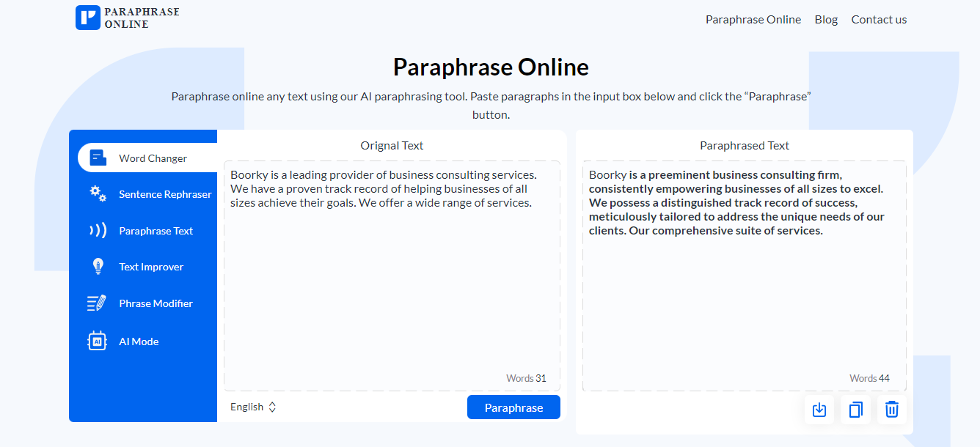The height and width of the screenshot is (447, 980).
Task: Click the blue Paraphrase button
Action: (513, 407)
